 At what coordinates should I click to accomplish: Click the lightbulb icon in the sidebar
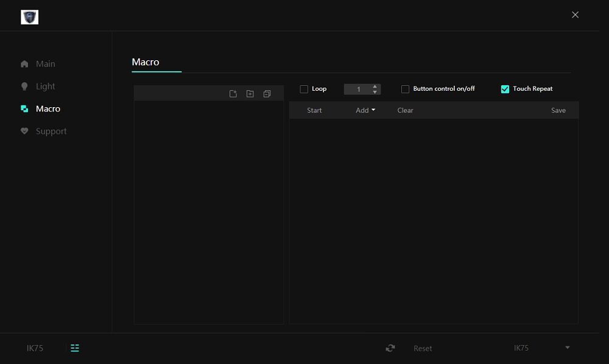coord(24,86)
